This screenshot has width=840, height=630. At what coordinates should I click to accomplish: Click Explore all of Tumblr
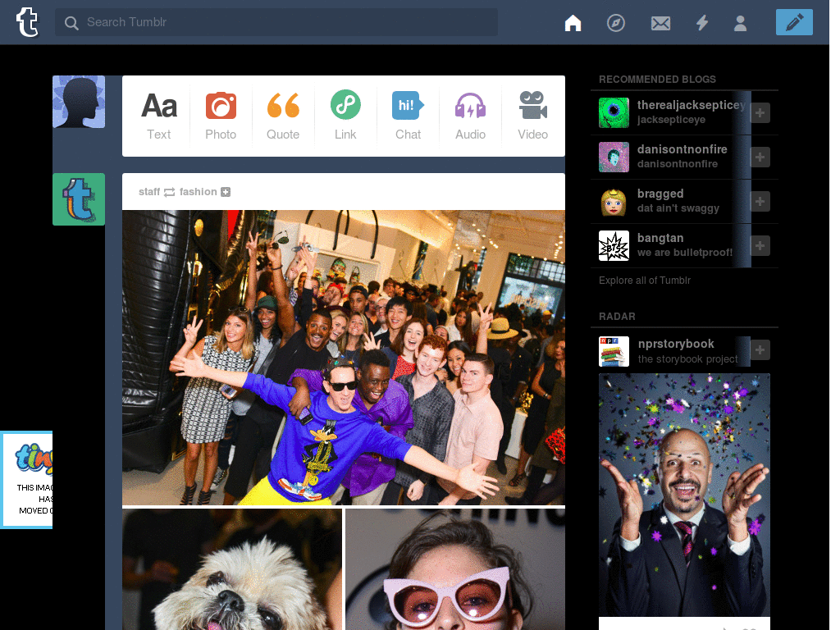coord(645,281)
